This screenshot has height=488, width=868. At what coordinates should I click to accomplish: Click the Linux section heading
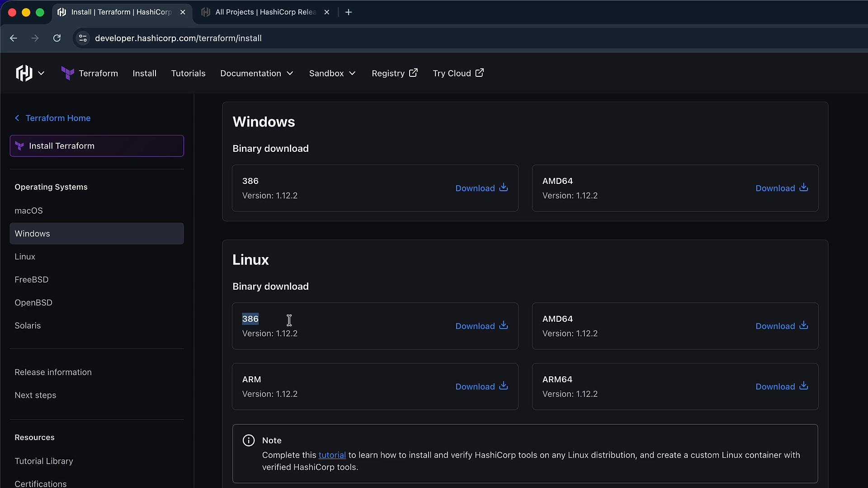250,260
